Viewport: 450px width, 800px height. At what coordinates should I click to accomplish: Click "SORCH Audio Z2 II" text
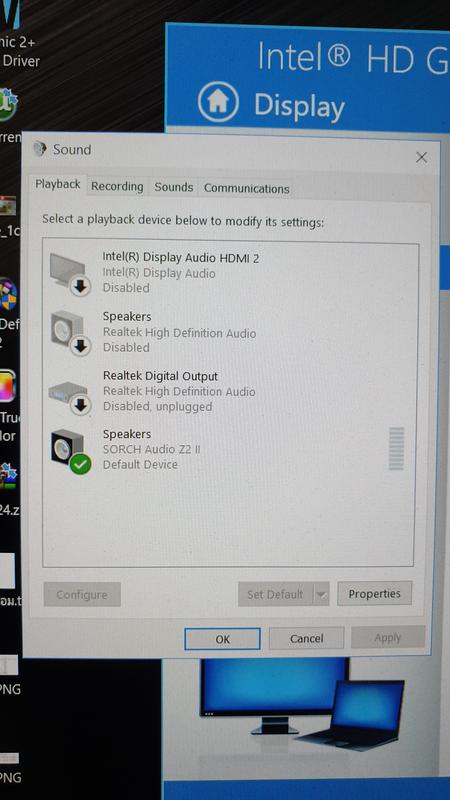152,449
